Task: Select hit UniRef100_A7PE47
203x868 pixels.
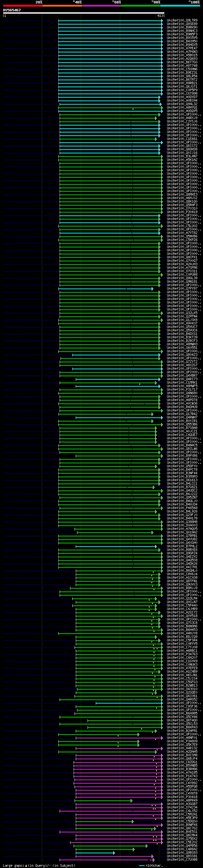Action: 182,48
